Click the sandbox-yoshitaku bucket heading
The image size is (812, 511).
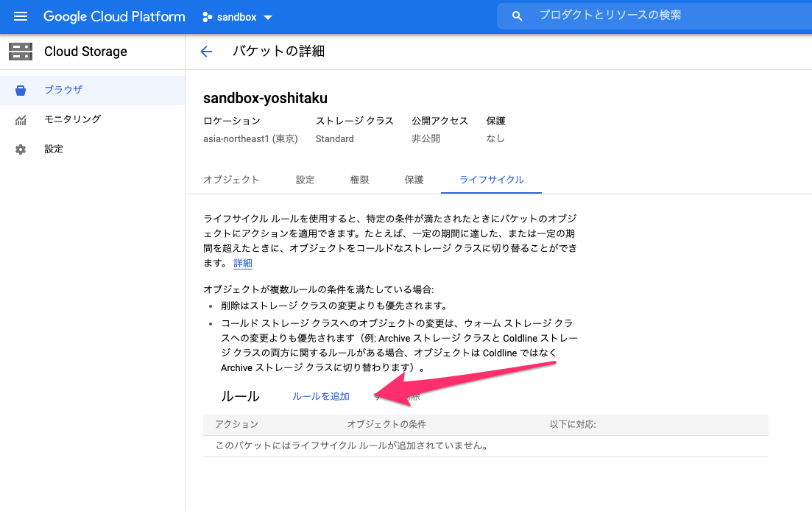pos(264,97)
